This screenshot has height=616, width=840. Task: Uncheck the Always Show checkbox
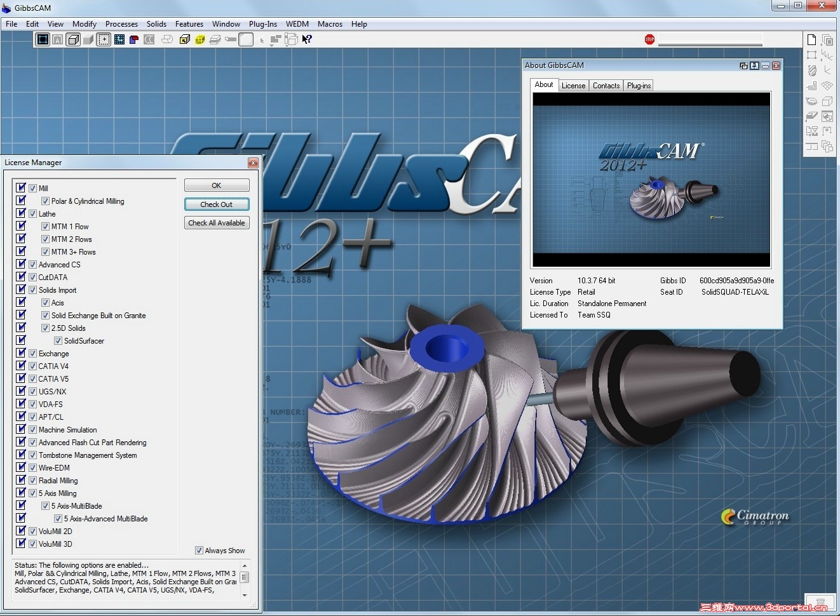click(x=199, y=551)
